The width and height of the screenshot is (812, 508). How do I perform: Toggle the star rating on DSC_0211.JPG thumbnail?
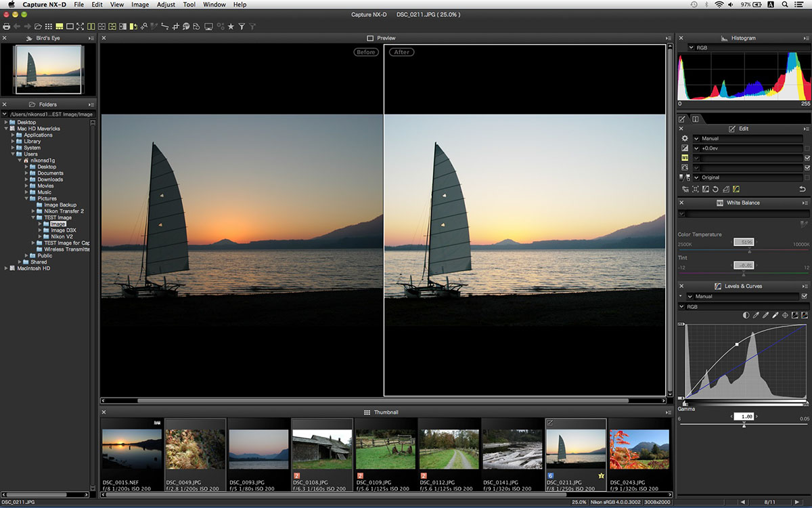pyautogui.click(x=601, y=476)
